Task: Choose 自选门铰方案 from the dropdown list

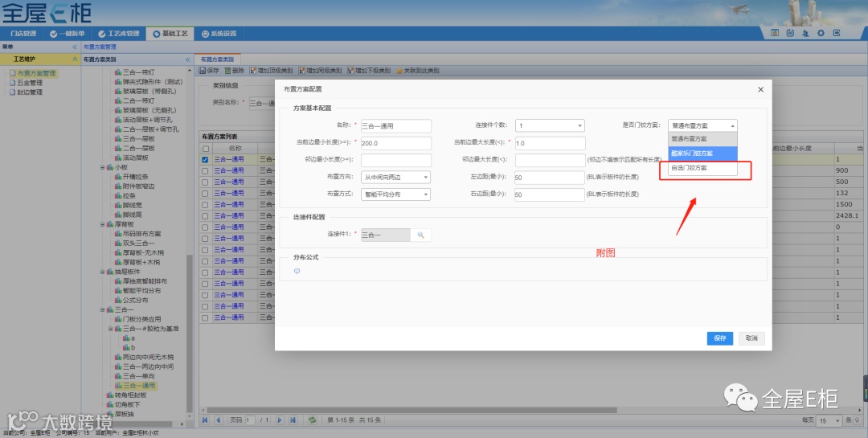Action: click(x=702, y=168)
